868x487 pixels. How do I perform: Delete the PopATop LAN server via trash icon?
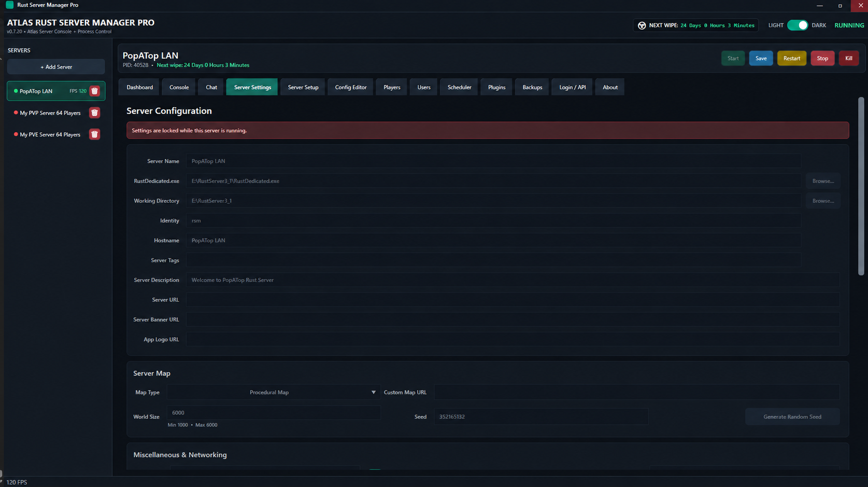[94, 91]
